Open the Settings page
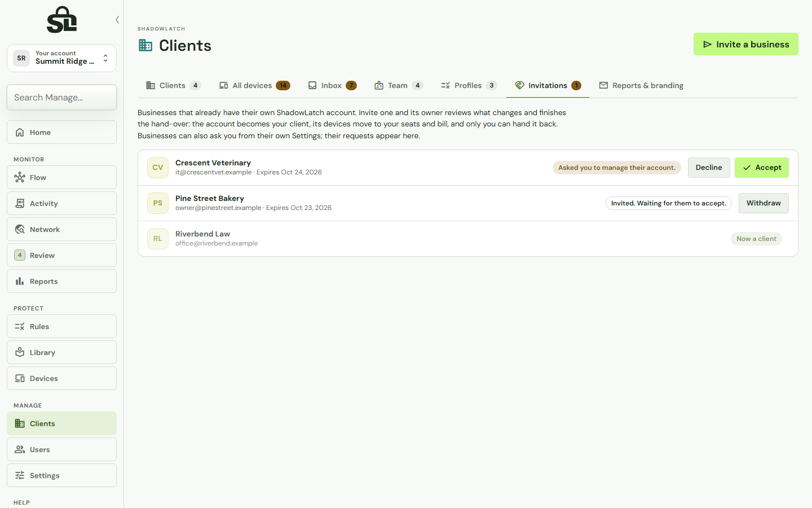 coord(62,475)
